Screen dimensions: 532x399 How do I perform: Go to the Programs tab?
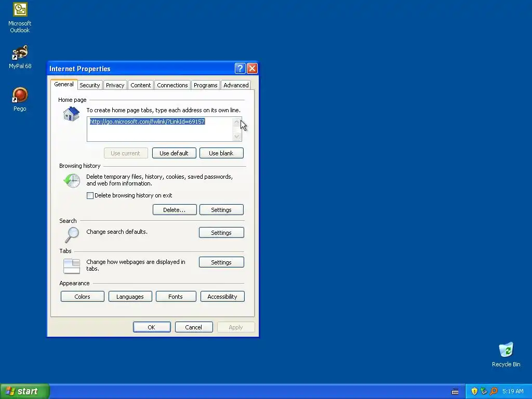[206, 85]
